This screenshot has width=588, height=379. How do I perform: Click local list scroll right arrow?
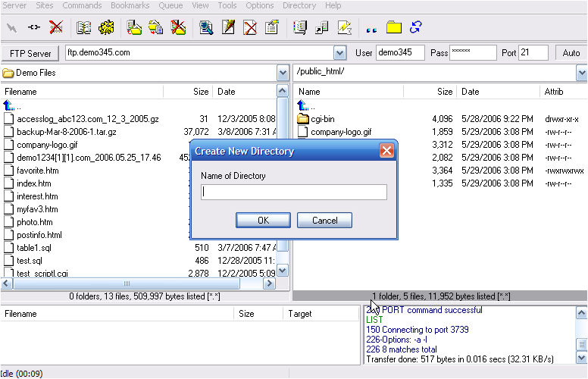click(x=269, y=283)
